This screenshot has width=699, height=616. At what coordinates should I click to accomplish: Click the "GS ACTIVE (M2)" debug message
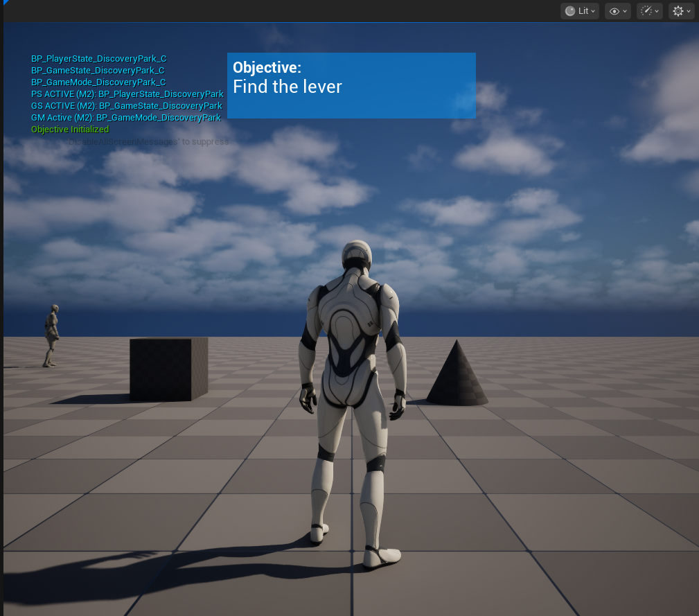pos(127,106)
